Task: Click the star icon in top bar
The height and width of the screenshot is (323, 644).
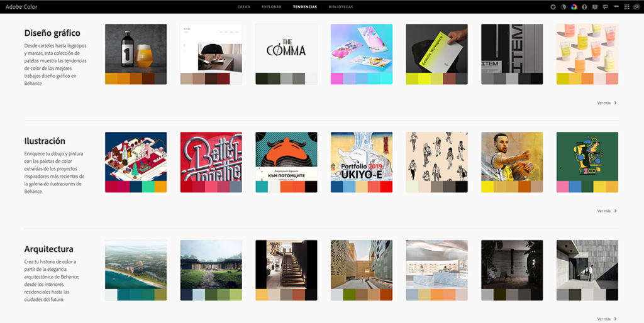Action: coord(553,7)
